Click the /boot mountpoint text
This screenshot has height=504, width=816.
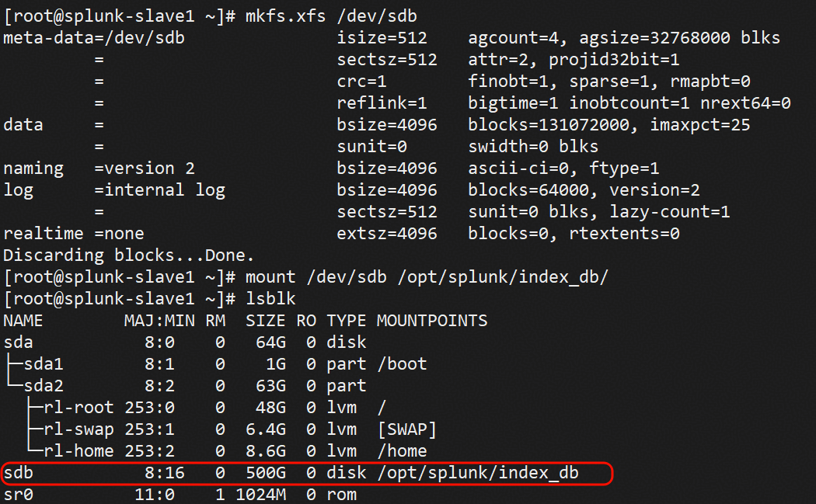coord(402,363)
